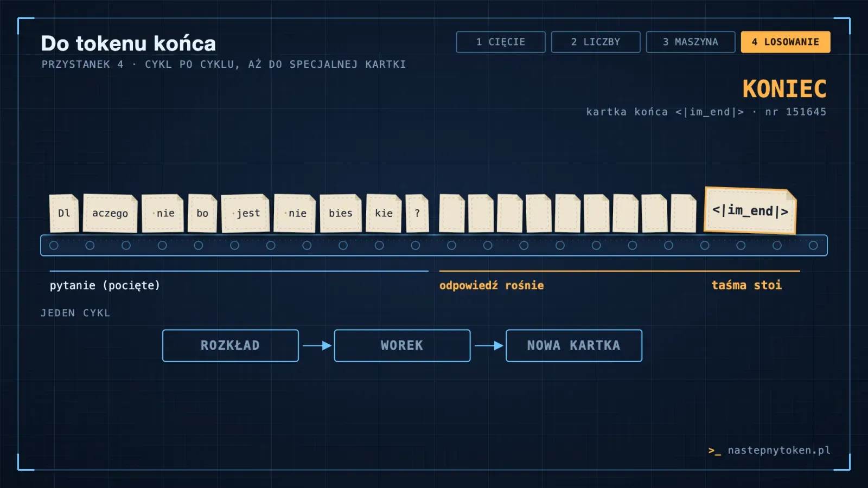
Task: Open the nastepnytoken.pl link
Action: coord(779,450)
